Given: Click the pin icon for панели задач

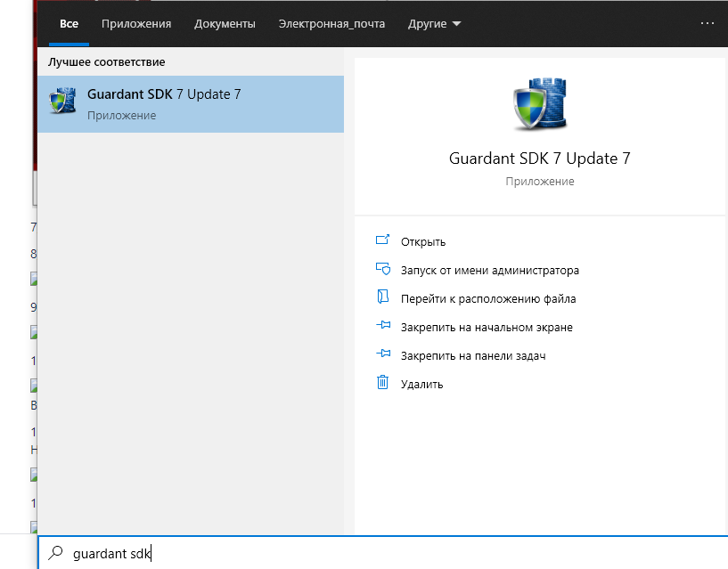Looking at the screenshot, I should point(383,355).
